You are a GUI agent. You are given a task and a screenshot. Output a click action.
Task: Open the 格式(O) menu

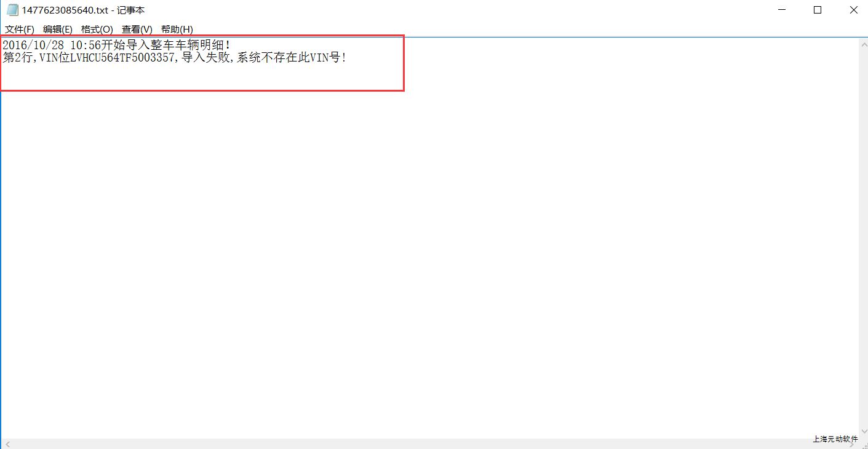pyautogui.click(x=97, y=30)
